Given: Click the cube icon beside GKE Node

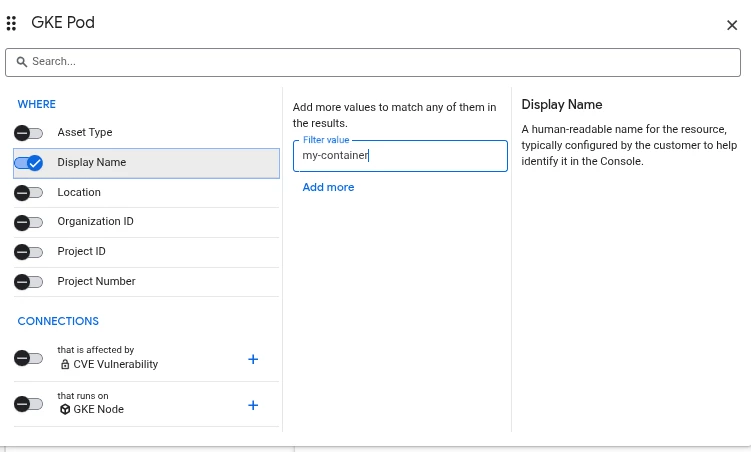Looking at the screenshot, I should [65, 409].
